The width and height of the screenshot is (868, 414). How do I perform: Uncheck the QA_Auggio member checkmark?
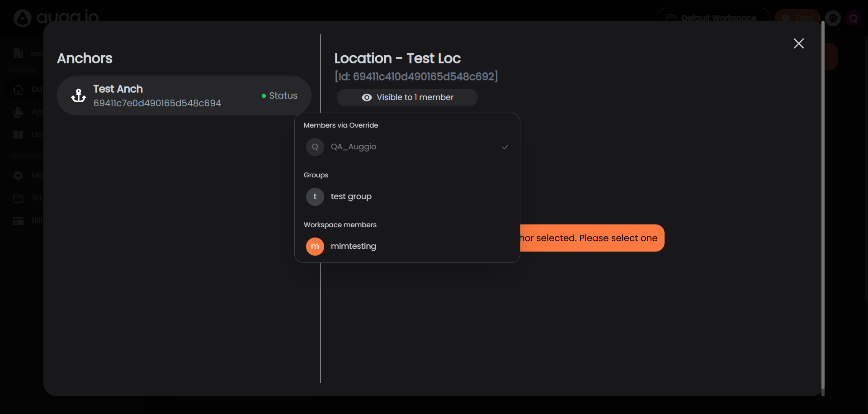tap(505, 147)
